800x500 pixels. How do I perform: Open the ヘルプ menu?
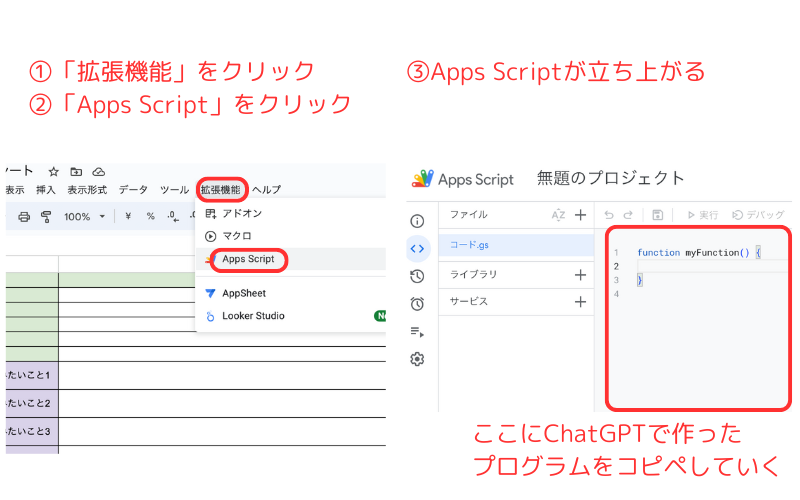coord(266,190)
